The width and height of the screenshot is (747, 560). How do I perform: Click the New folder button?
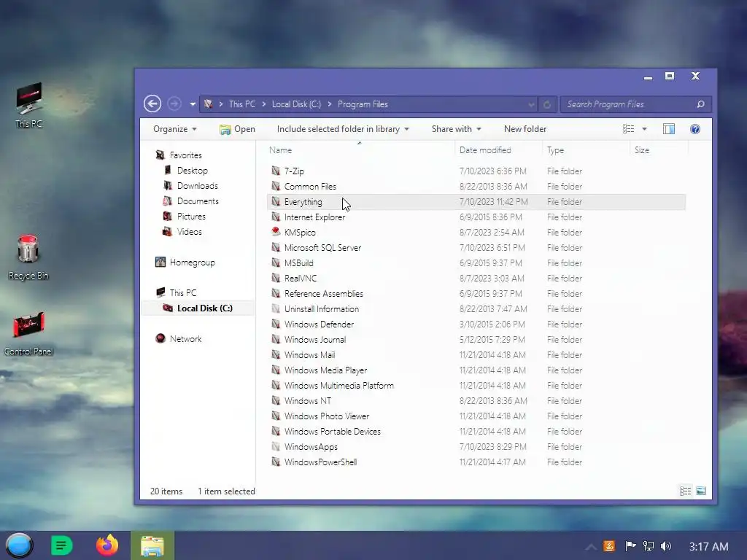click(525, 129)
